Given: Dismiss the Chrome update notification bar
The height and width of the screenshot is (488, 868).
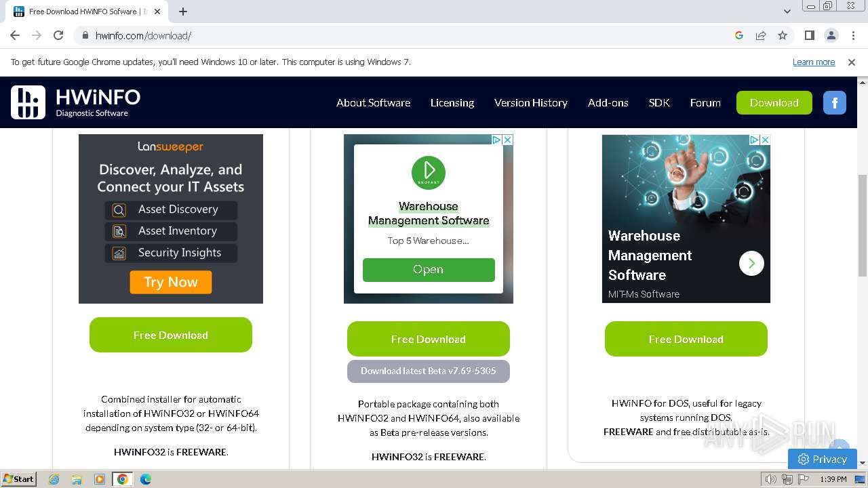Looking at the screenshot, I should tap(852, 62).
